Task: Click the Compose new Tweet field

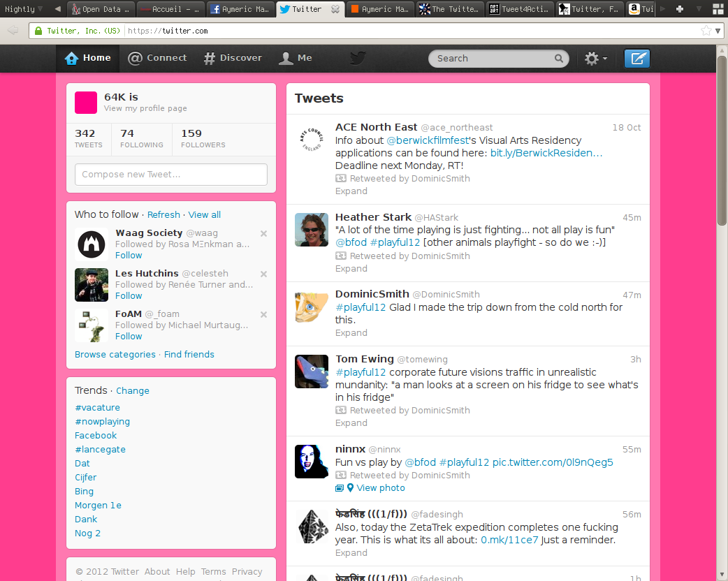Action: (171, 175)
